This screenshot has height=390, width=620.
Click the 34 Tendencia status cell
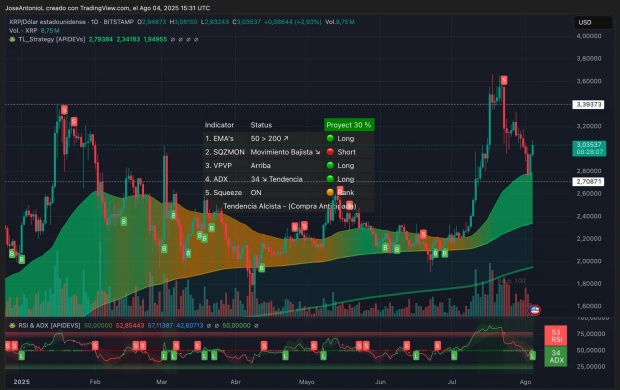276,179
